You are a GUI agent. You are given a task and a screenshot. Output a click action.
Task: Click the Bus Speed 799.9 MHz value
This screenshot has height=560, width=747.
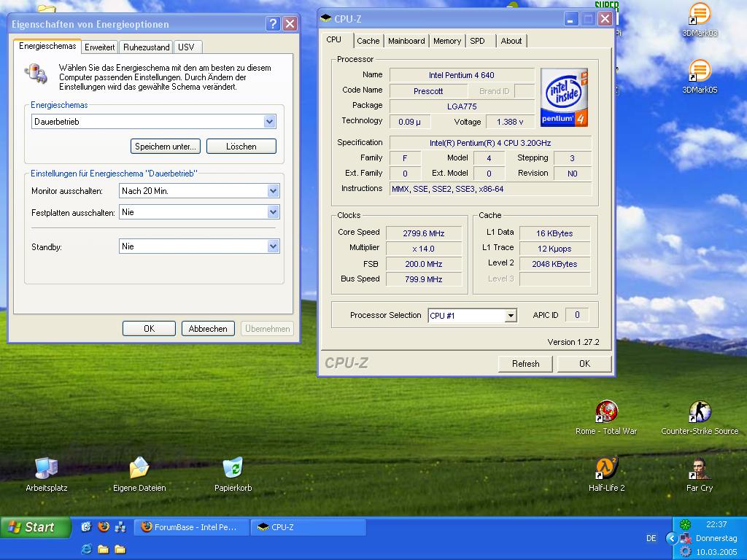[x=424, y=279]
